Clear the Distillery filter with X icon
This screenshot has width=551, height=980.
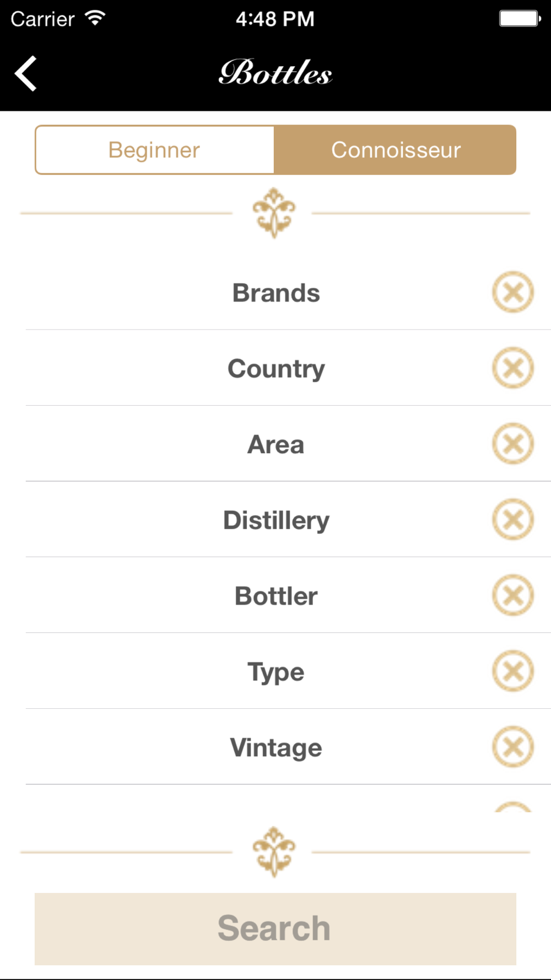pyautogui.click(x=513, y=519)
